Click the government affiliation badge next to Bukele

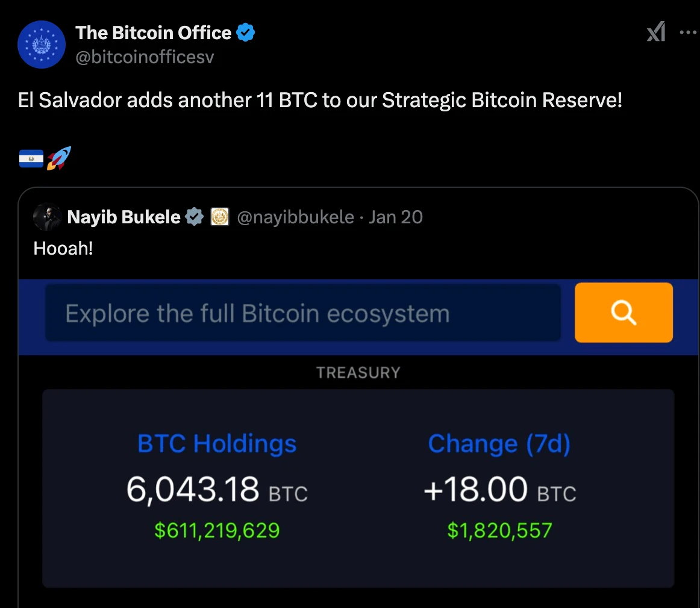click(220, 217)
